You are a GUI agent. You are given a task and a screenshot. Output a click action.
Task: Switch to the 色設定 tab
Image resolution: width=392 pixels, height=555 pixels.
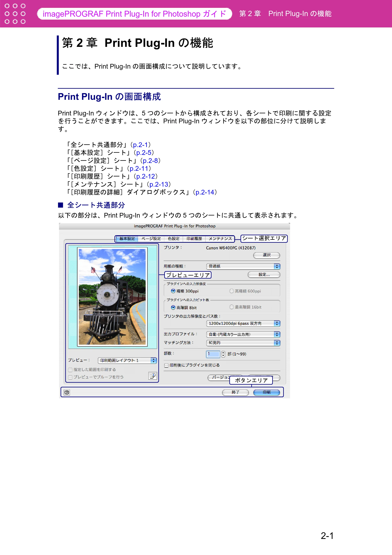point(173,239)
